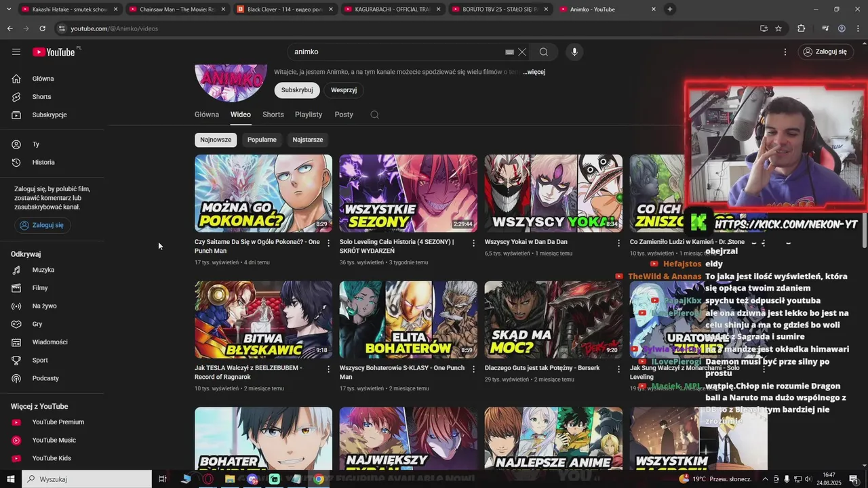Open Chrome extensions puzzle icon

point(802,28)
